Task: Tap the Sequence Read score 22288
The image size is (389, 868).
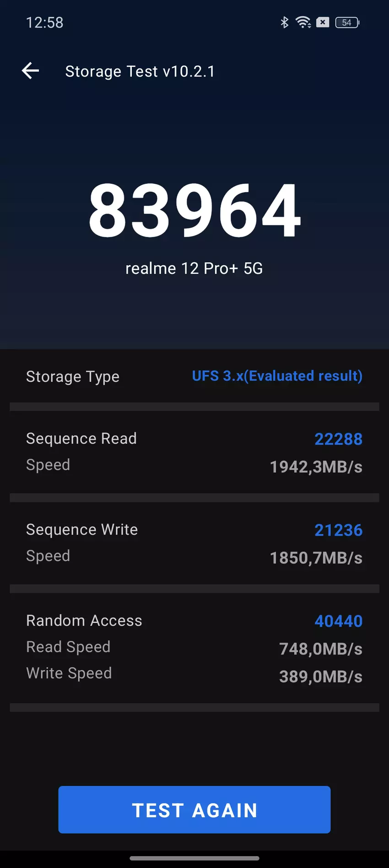Action: [338, 439]
